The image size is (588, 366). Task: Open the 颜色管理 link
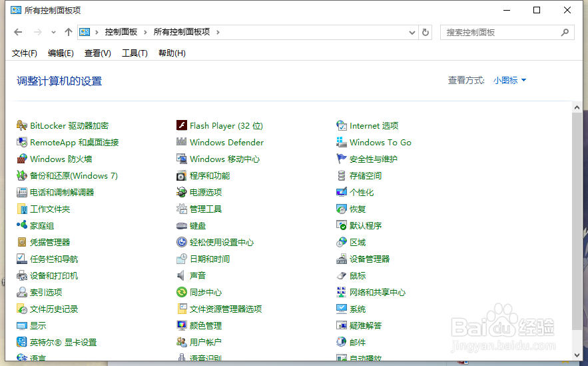click(206, 325)
